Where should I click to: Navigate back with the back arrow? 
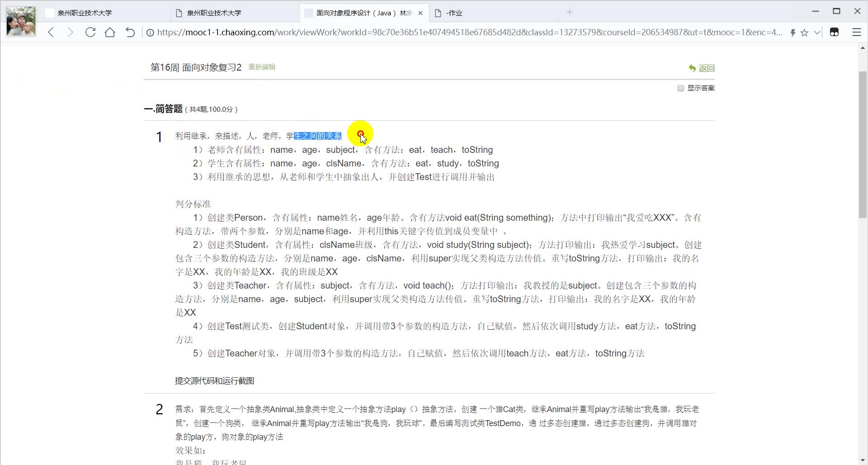(51, 32)
